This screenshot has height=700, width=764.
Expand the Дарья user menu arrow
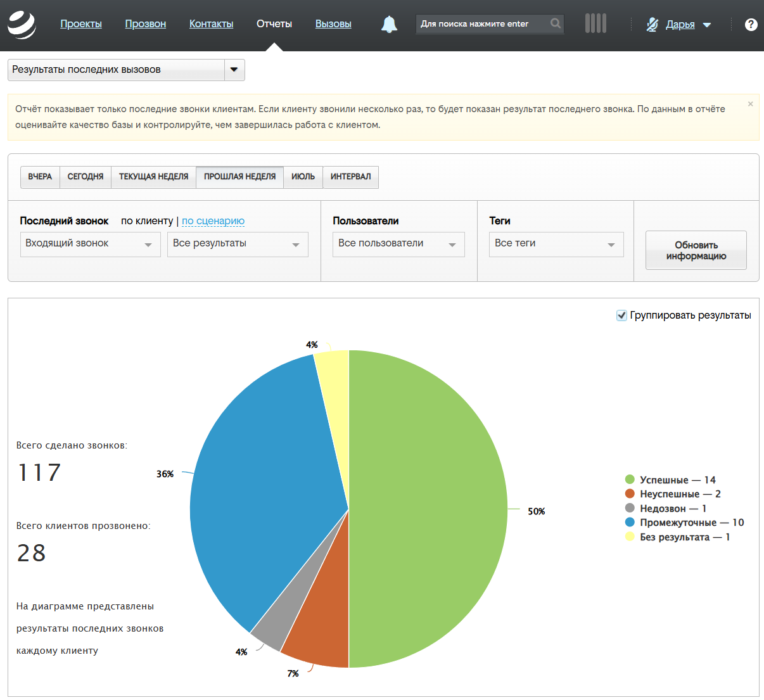pos(707,25)
